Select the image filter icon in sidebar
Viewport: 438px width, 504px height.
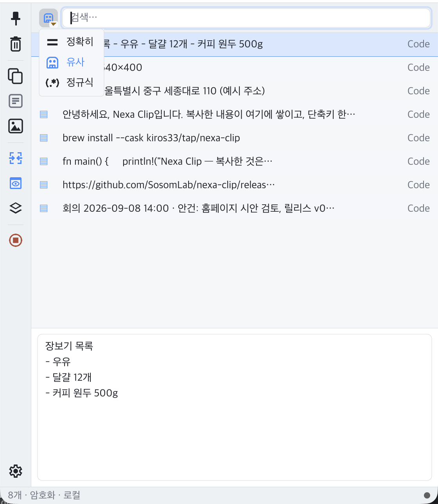[16, 126]
